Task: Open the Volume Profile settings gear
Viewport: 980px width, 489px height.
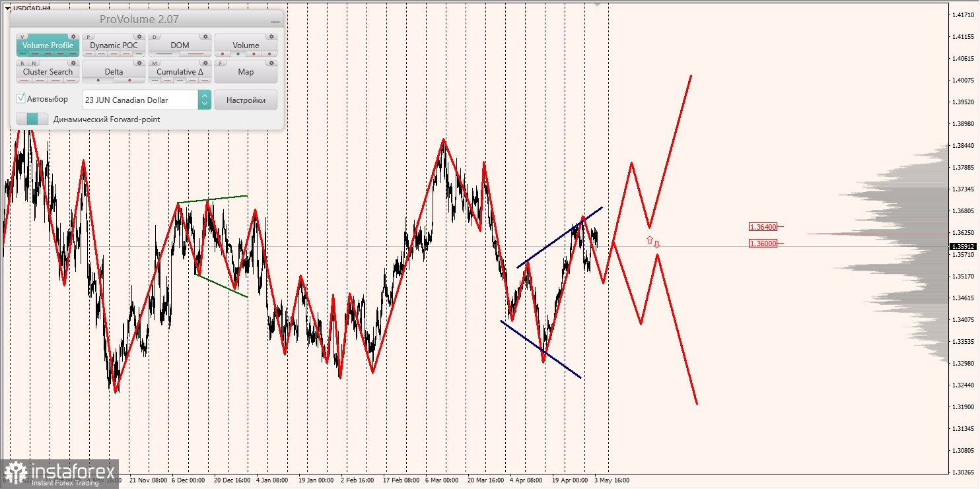Action: (73, 37)
